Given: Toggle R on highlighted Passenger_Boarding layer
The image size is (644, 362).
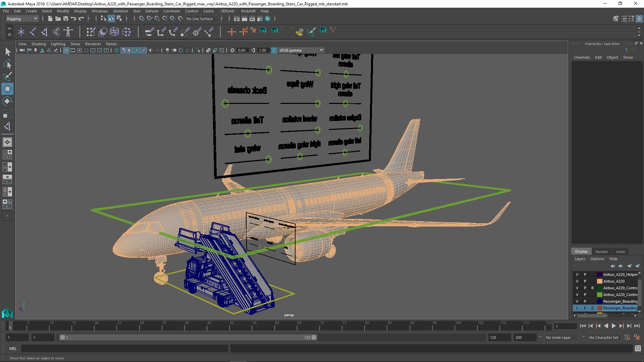Looking at the screenshot, I should (x=593, y=308).
